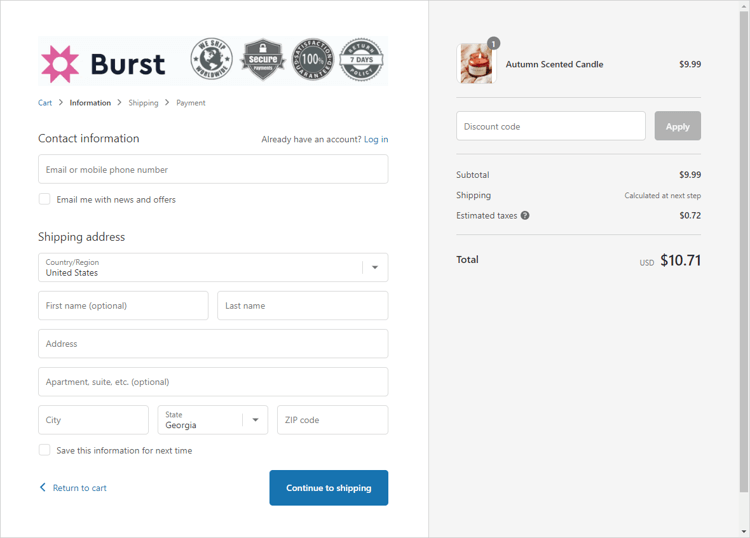
Task: Click the Calculated at next step text
Action: (662, 195)
